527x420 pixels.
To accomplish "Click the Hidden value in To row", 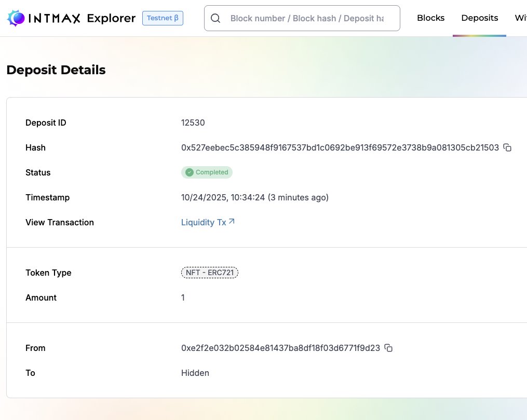I will pos(195,373).
